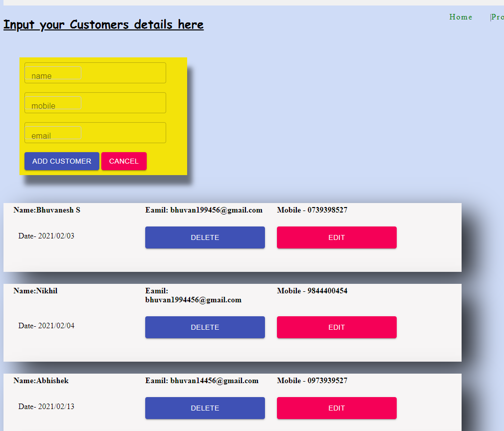Screen dimensions: 504x431
Task: Click the heading 'Input your Customers details here'
Action: click(x=103, y=25)
